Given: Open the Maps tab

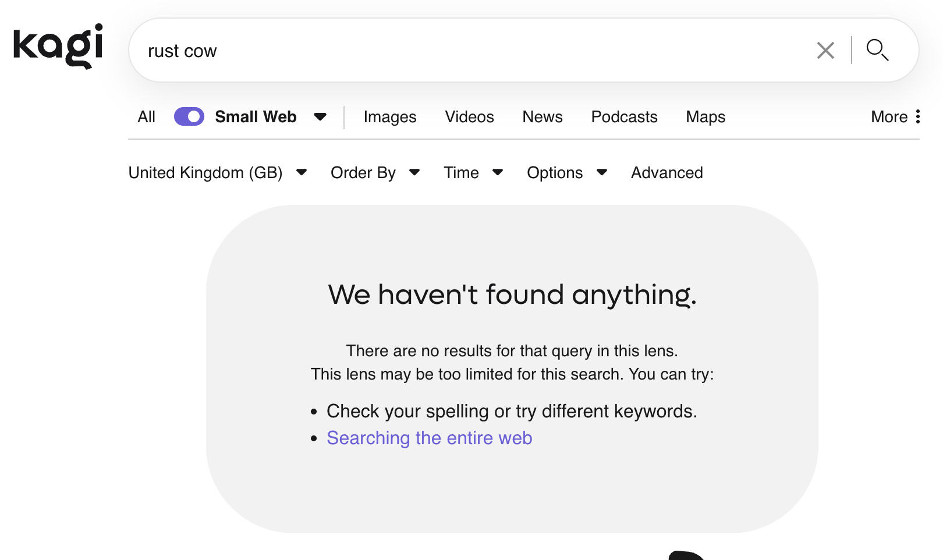Looking at the screenshot, I should 706,117.
